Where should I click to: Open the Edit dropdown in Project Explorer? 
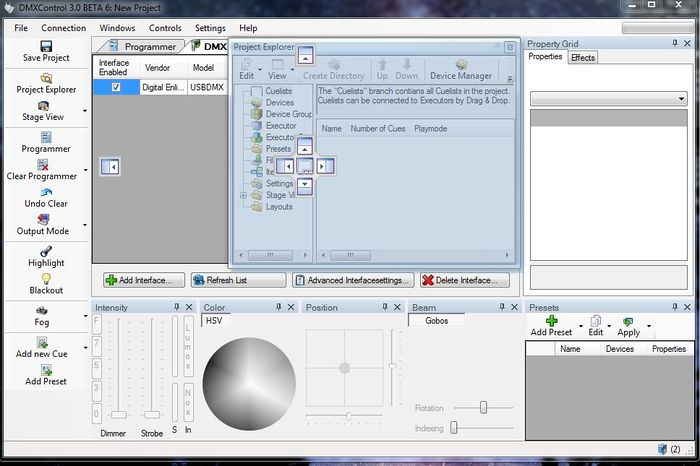point(247,69)
